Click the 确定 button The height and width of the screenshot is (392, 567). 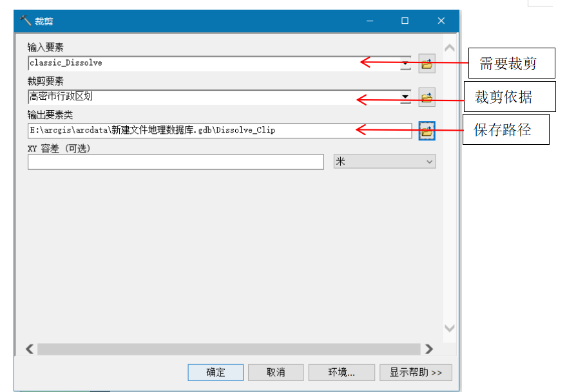(x=215, y=373)
